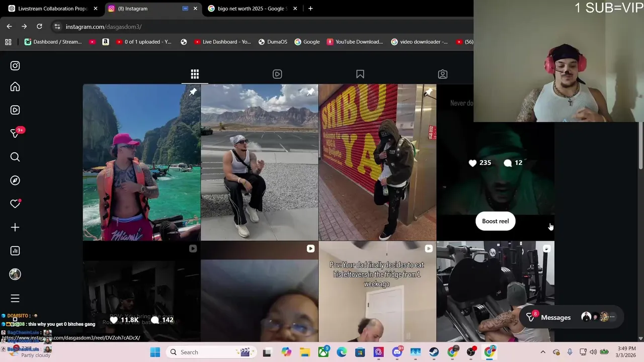This screenshot has width=644, height=362.
Task: Open Steam from the taskbar
Action: [434, 352]
